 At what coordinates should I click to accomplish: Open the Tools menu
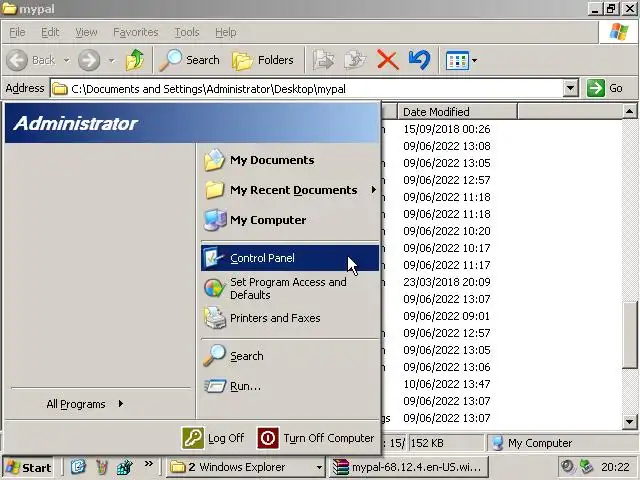187,32
